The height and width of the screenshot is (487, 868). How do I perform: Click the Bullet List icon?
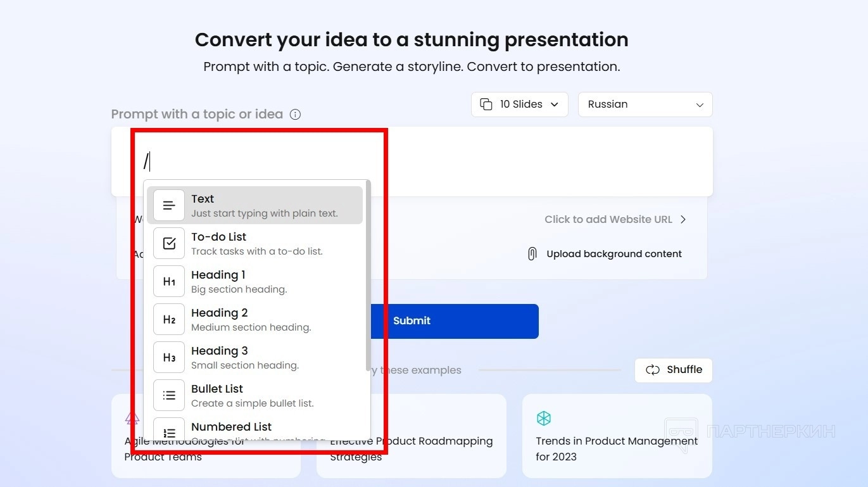pos(169,395)
